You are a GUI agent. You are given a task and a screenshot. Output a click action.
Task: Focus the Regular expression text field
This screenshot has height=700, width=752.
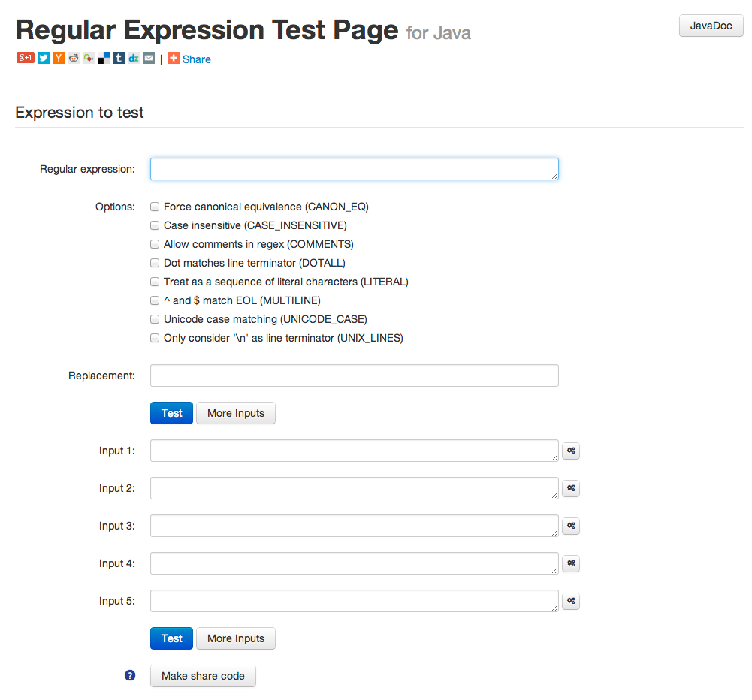[354, 169]
